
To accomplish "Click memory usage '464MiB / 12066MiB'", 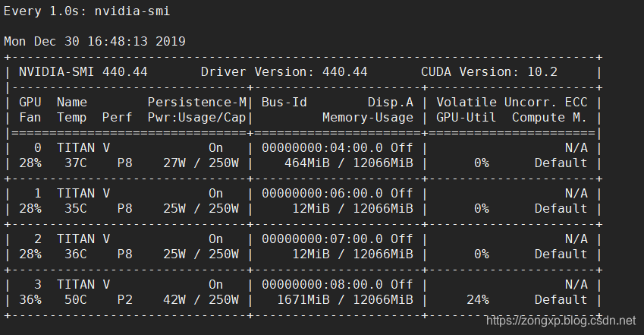I will (349, 163).
